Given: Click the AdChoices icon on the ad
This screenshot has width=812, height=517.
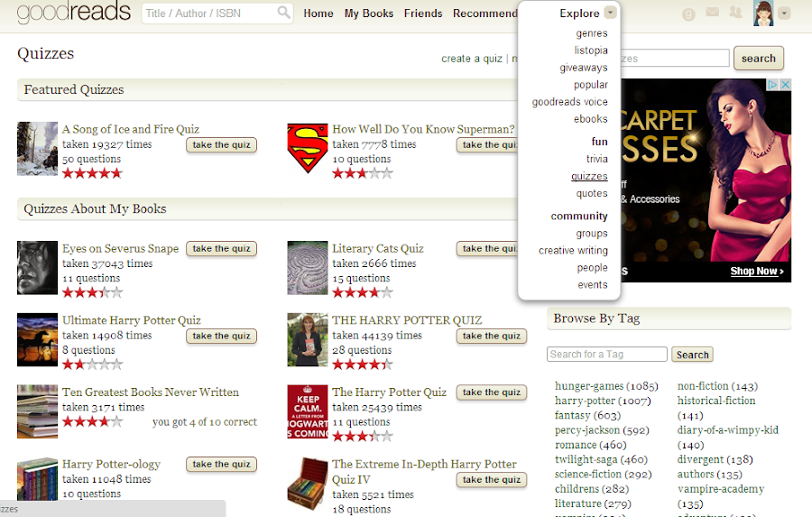Looking at the screenshot, I should point(772,85).
